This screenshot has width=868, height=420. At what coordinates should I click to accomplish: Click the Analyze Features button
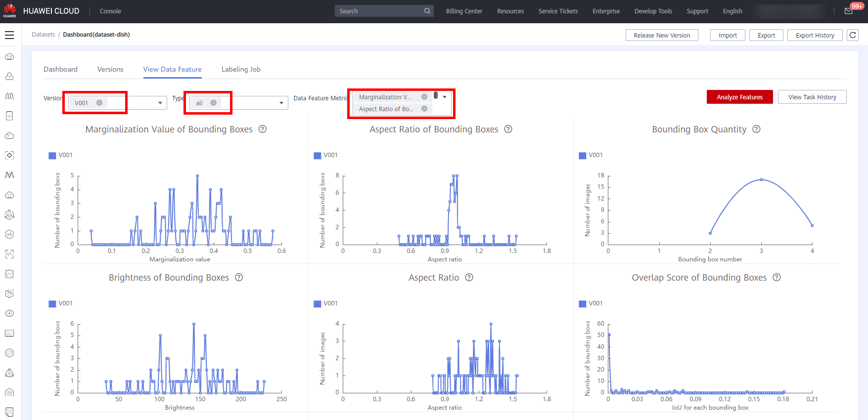tap(739, 97)
